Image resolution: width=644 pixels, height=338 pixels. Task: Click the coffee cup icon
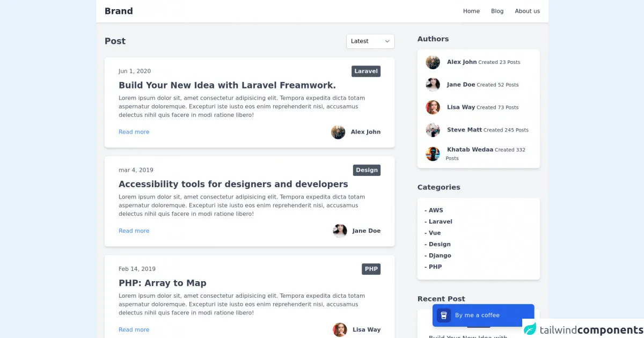(443, 315)
